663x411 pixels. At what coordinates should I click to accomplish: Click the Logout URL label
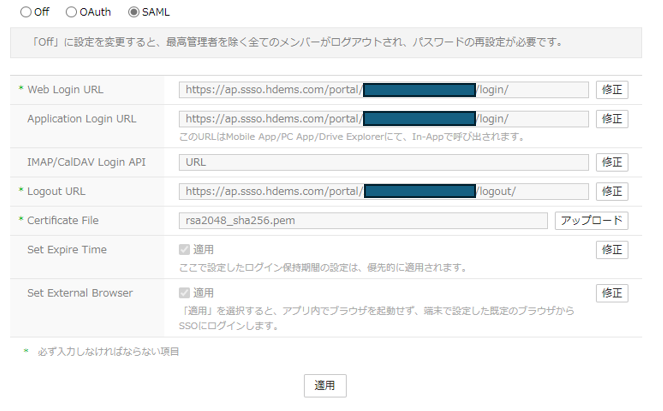click(56, 191)
